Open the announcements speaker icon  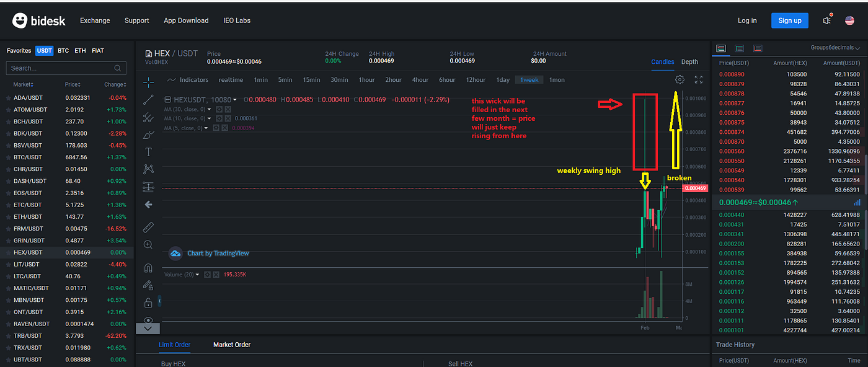[828, 20]
